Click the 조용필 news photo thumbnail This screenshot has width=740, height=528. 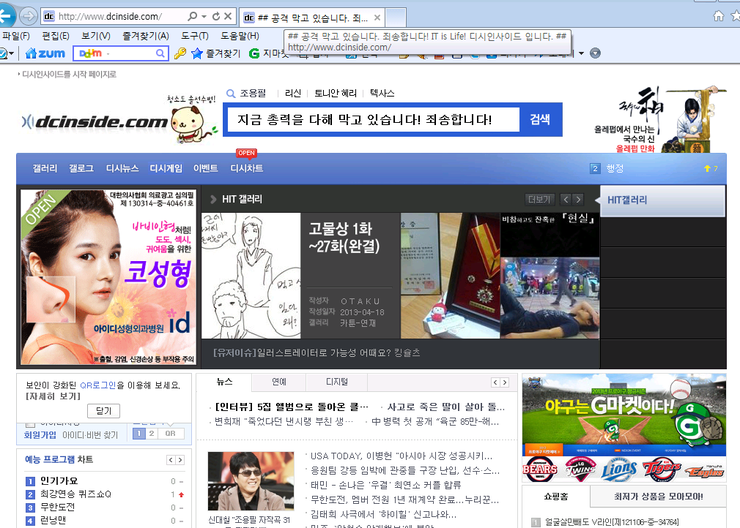click(x=251, y=481)
